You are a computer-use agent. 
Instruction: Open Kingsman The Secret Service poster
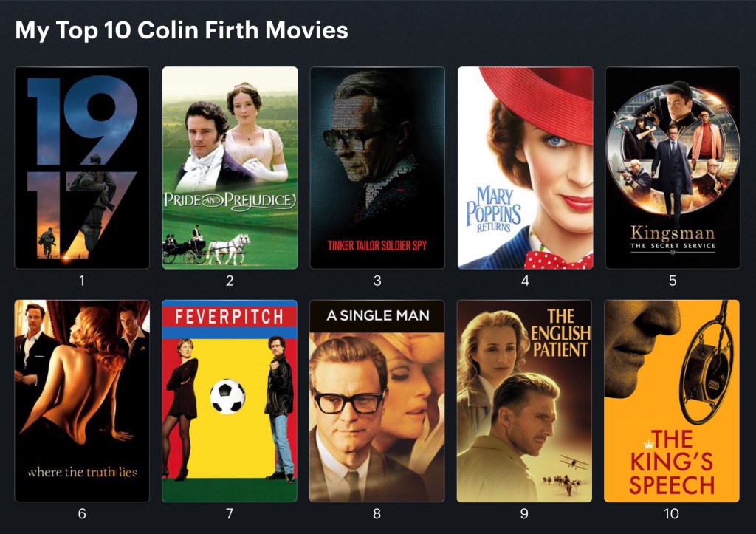click(x=673, y=168)
